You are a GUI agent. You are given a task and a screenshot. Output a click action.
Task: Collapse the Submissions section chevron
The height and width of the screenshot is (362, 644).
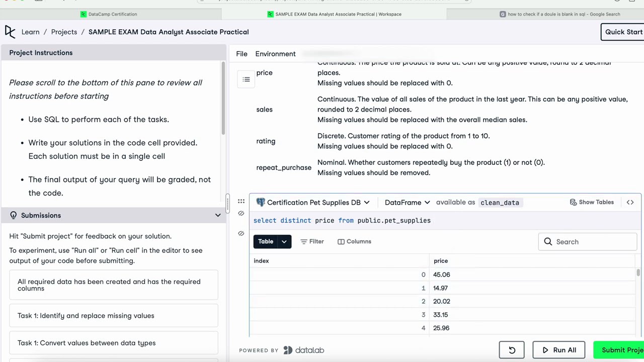(x=218, y=215)
